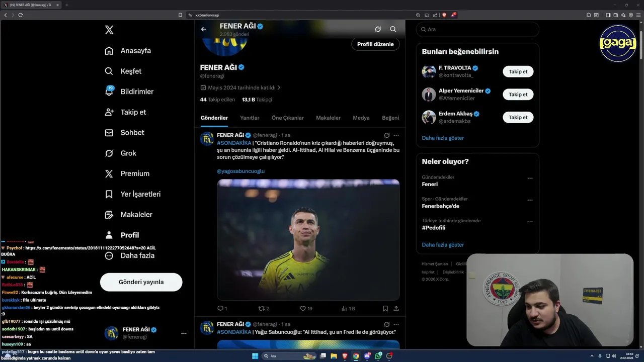Image resolution: width=644 pixels, height=362 pixels.
Task: Open Erdem Akbaş suggested profile
Action: coord(455,114)
